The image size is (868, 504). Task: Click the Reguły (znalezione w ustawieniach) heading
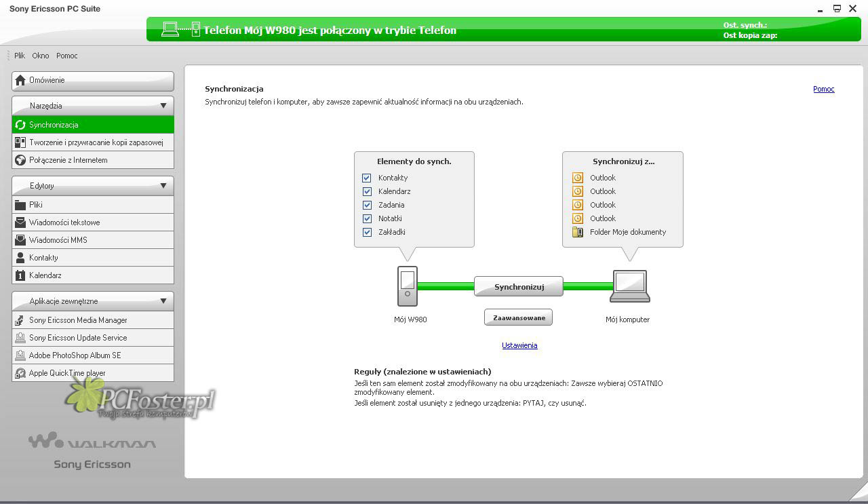point(422,372)
